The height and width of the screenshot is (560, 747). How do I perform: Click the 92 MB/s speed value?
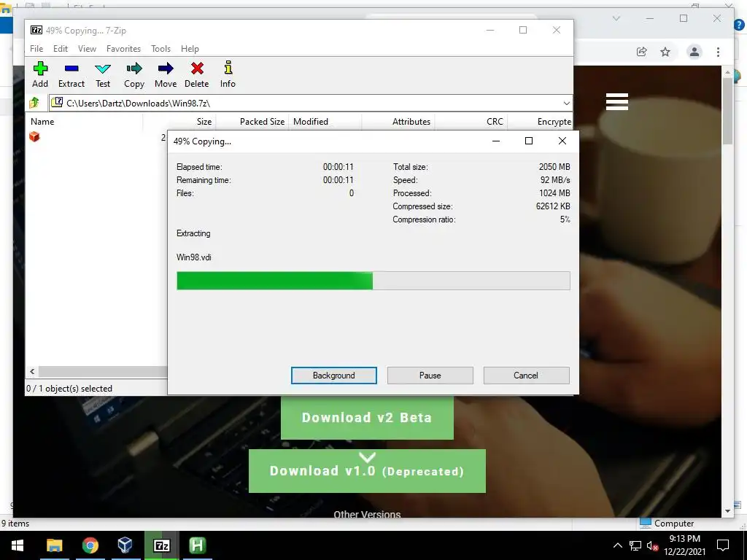click(555, 180)
